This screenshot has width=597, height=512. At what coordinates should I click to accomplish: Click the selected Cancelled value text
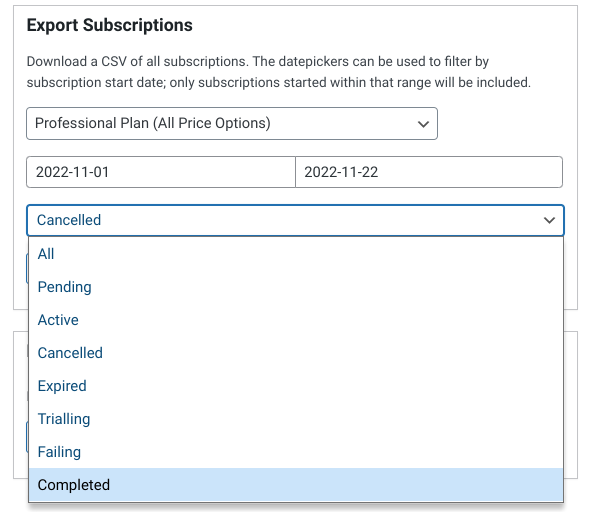tap(69, 220)
